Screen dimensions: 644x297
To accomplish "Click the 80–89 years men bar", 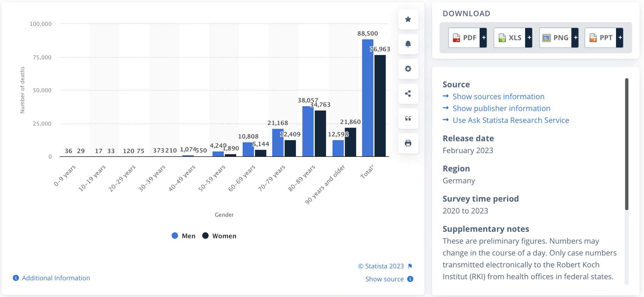I will click(x=308, y=131).
